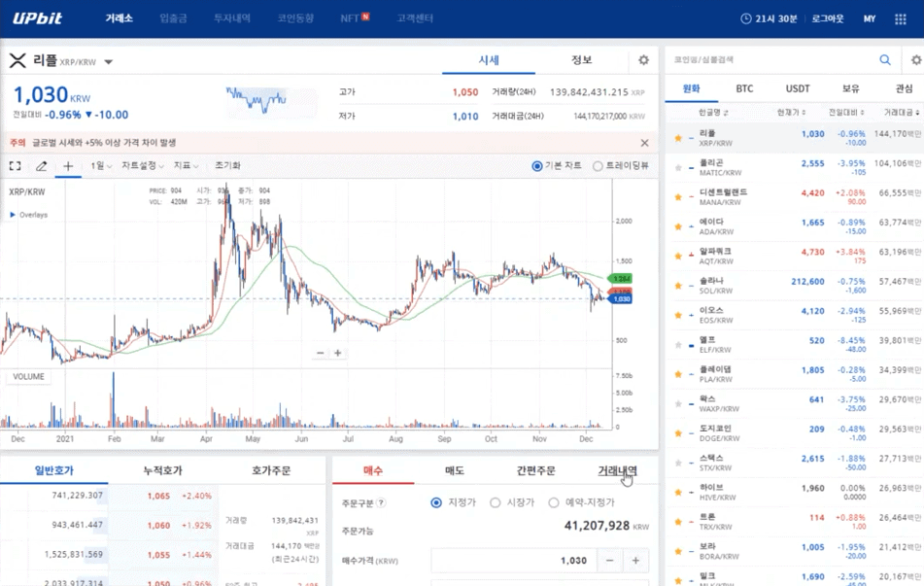Open the NFT navigation menu
This screenshot has height=586, width=924.
(355, 18)
